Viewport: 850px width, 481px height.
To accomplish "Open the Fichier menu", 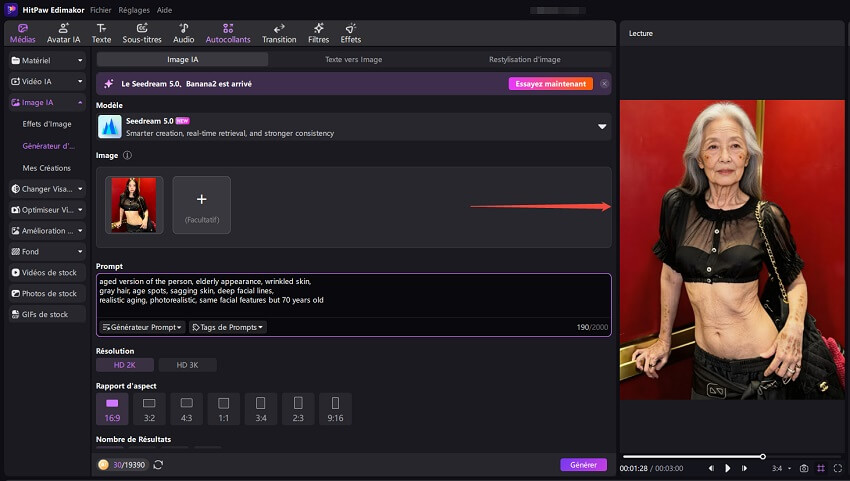I will click(x=101, y=10).
